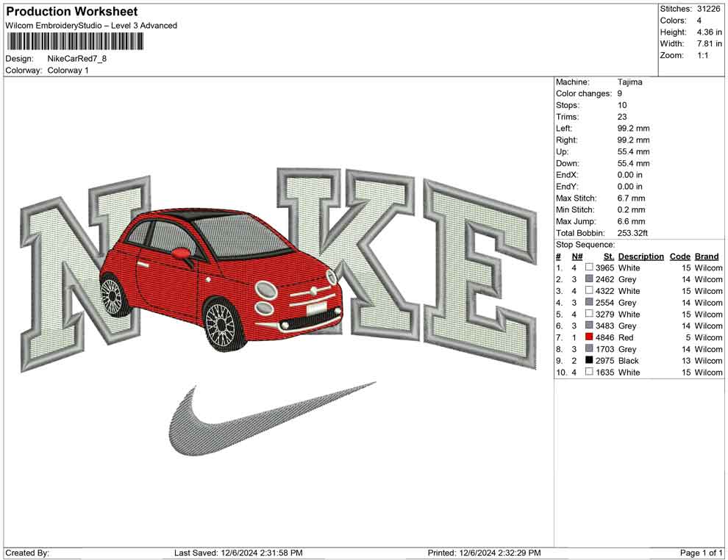Click the St. column header
This screenshot has width=728, height=560.
608,256
